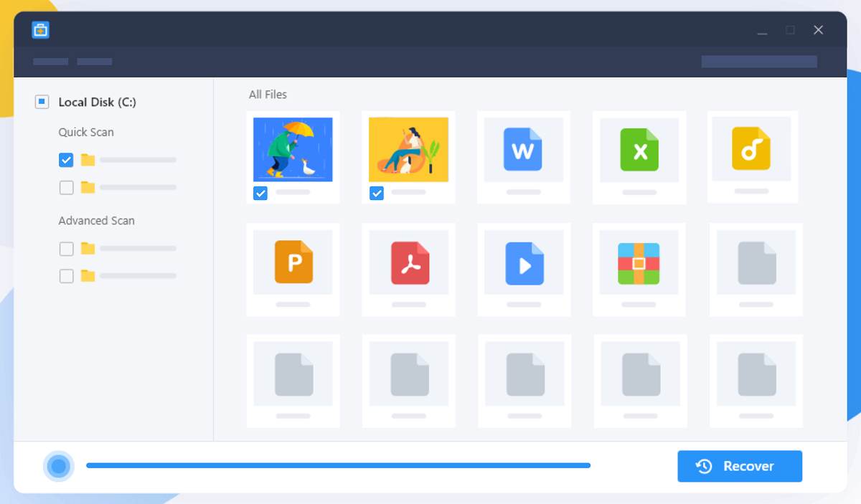The image size is (861, 504).
Task: Check the upper folder checkbox under Advanced Scan
Action: pyautogui.click(x=66, y=249)
